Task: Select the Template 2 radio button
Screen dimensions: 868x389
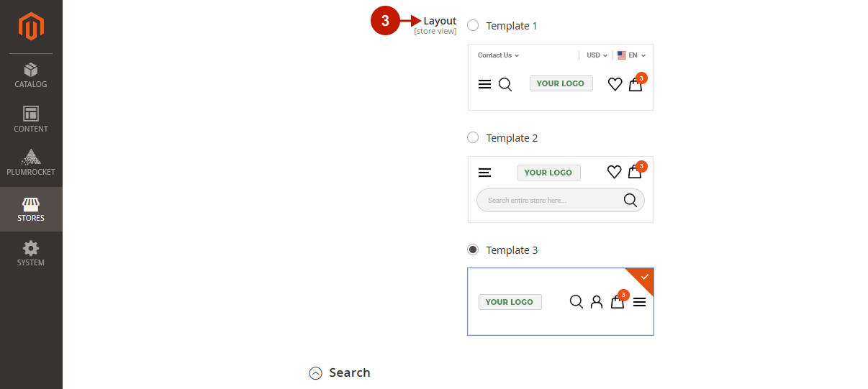Action: pyautogui.click(x=473, y=137)
